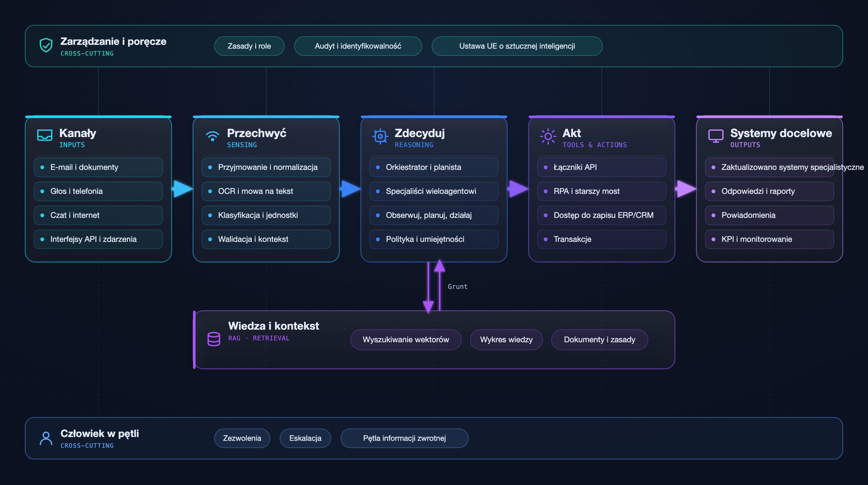Select Wyszukiwanie wektorów chip
This screenshot has width=868, height=485.
406,340
